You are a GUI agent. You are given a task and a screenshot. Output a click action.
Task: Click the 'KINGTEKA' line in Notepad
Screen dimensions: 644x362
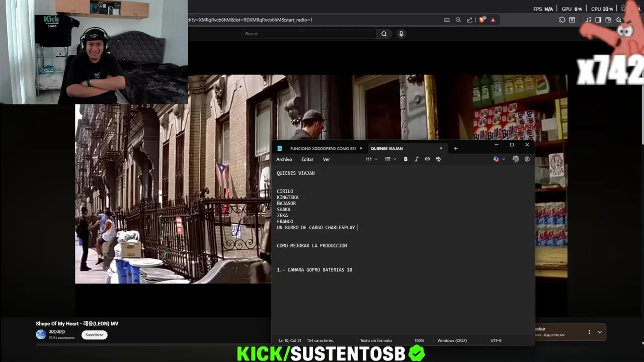287,198
